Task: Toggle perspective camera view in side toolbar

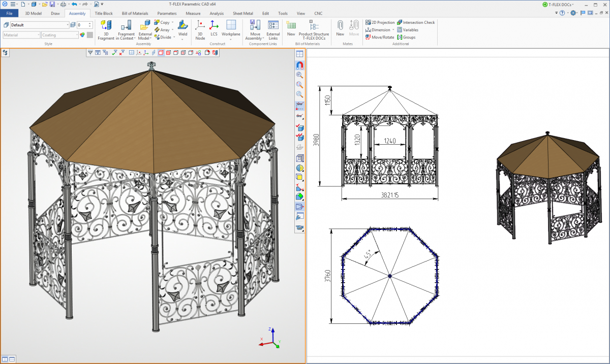Action: pyautogui.click(x=299, y=207)
